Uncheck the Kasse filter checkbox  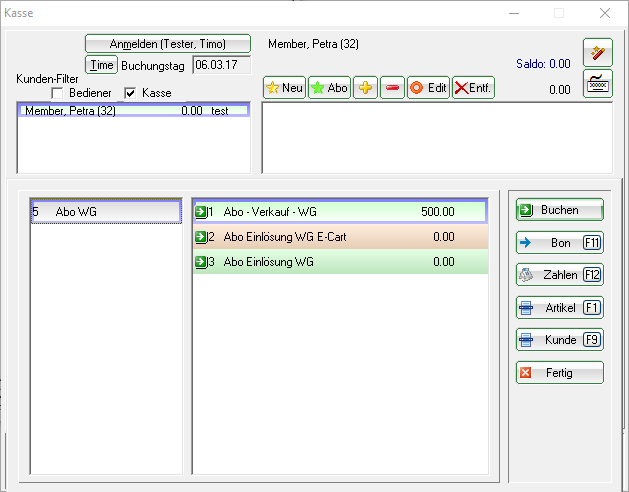point(130,94)
